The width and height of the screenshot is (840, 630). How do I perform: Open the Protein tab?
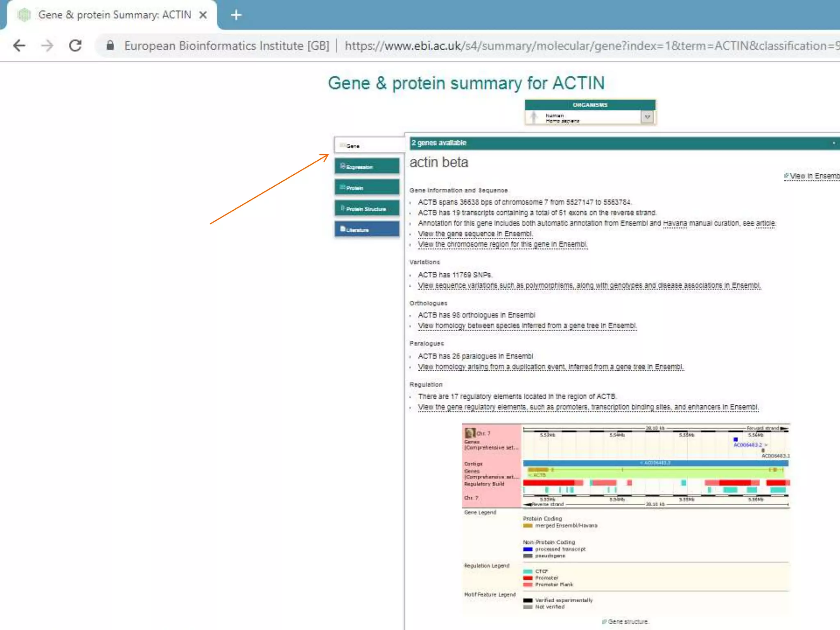(x=367, y=187)
